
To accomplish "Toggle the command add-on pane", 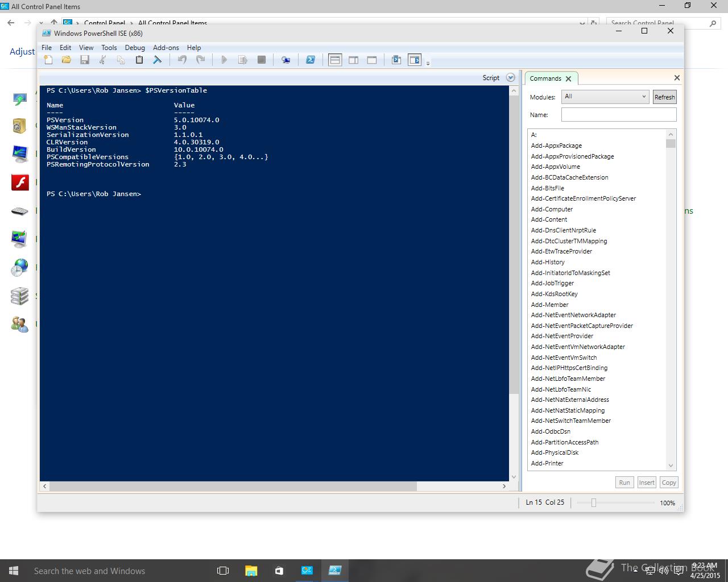I will tap(415, 60).
